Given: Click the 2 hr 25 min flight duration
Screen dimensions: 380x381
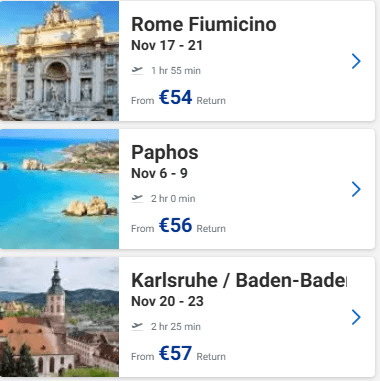Looking at the screenshot, I should coord(176,327).
